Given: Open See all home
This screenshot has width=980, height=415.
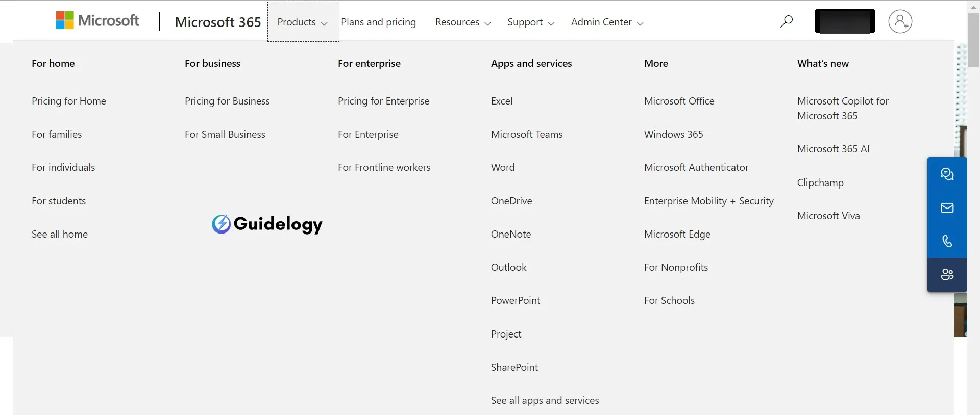Looking at the screenshot, I should coord(60,234).
